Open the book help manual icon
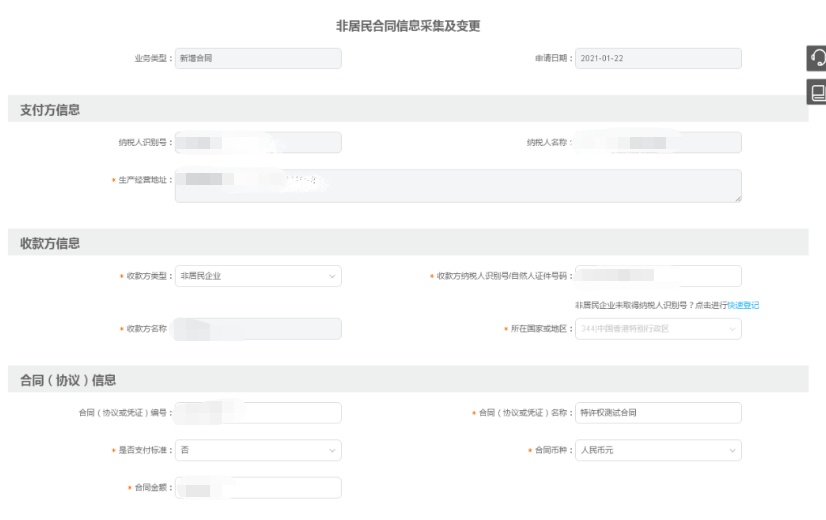Image resolution: width=826 pixels, height=520 pixels. pos(815,91)
